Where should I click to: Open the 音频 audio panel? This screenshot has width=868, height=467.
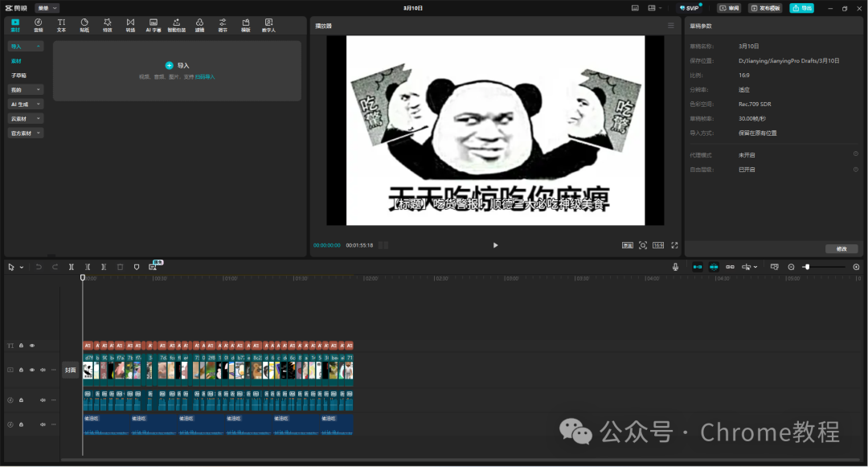click(39, 25)
